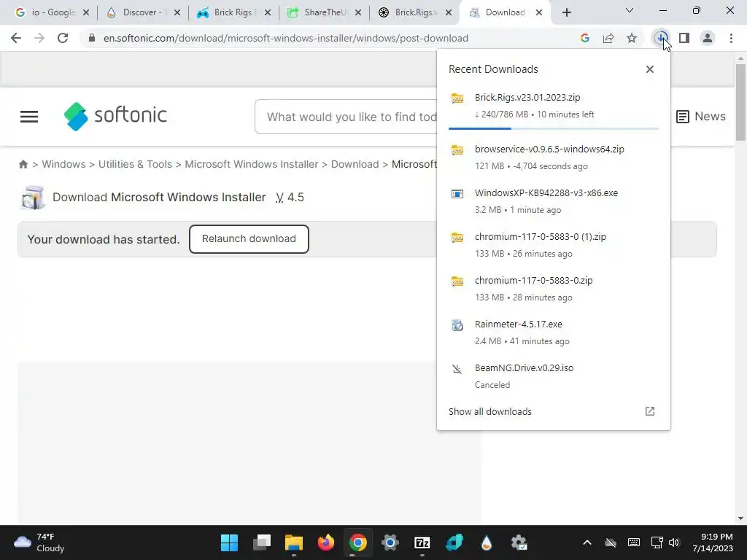Viewport: 747px width, 560px height.
Task: Open Chrome profile avatar
Action: tap(708, 38)
